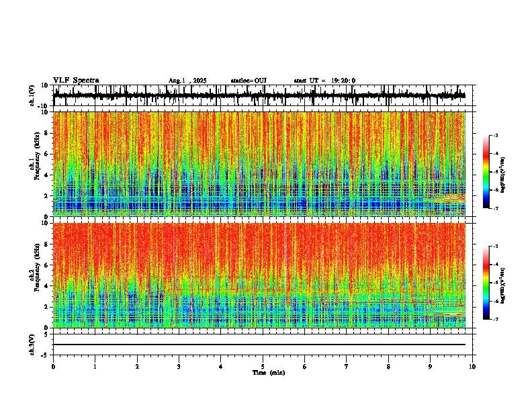Click the "ch.1(V)" waveform axis label

tap(32, 95)
